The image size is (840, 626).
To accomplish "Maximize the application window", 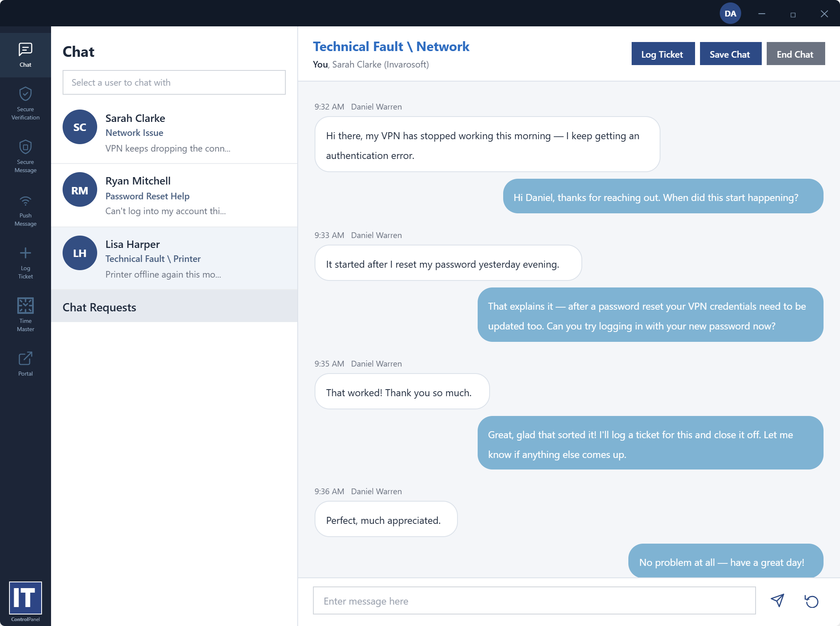I will [793, 14].
